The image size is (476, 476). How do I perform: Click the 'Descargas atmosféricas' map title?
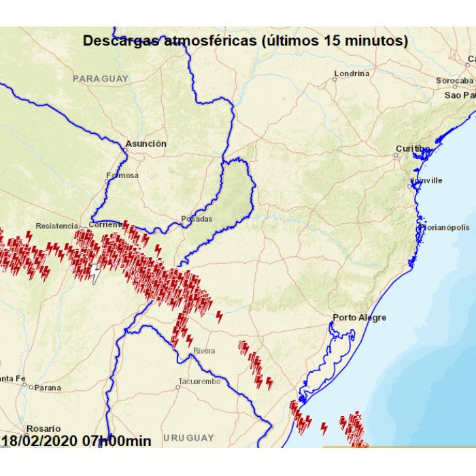(x=245, y=41)
